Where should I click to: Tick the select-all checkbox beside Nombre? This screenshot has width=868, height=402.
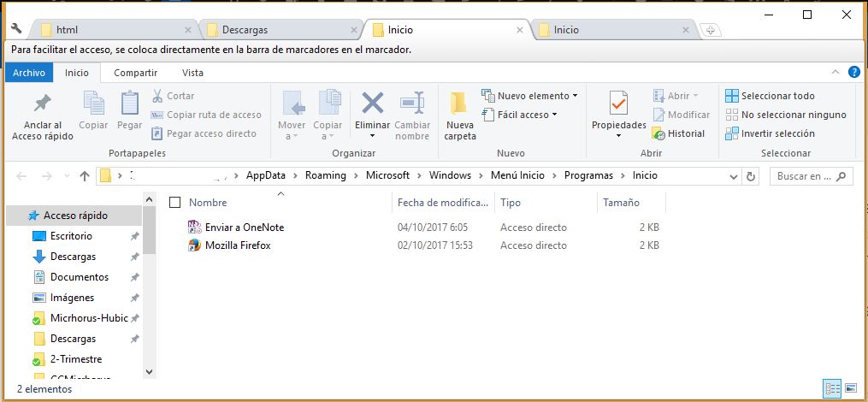coord(175,203)
